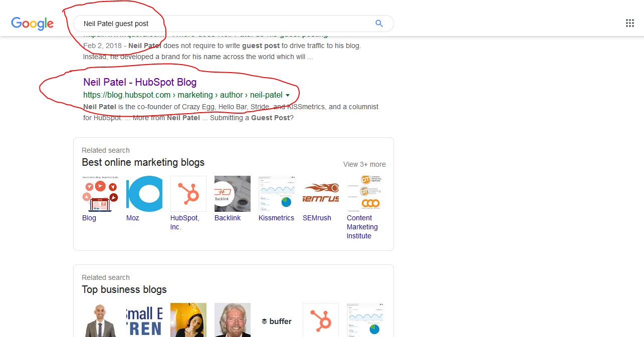Screen dimensions: 644x337
Task: Select the HubSpot, Inc. logo thumbnail
Action: point(188,194)
